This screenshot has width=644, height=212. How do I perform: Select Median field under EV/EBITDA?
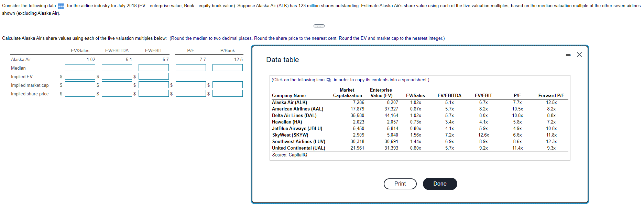pos(117,68)
